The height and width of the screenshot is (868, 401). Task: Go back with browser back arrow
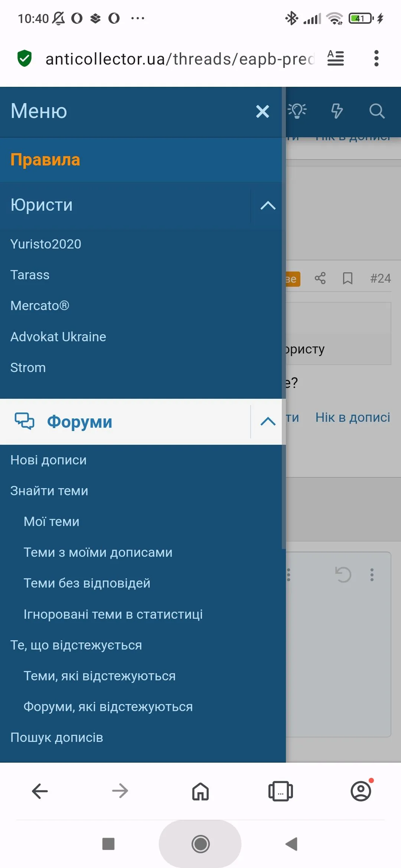point(40,791)
